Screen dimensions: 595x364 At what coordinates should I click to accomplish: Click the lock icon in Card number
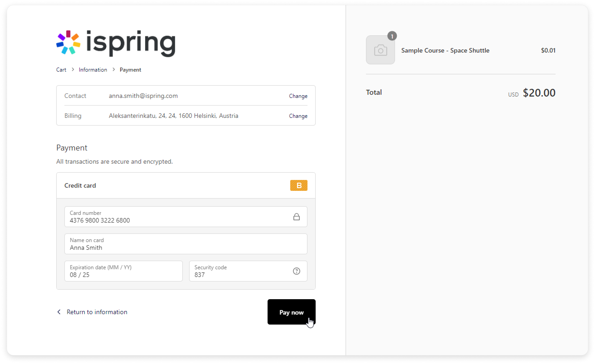point(296,217)
